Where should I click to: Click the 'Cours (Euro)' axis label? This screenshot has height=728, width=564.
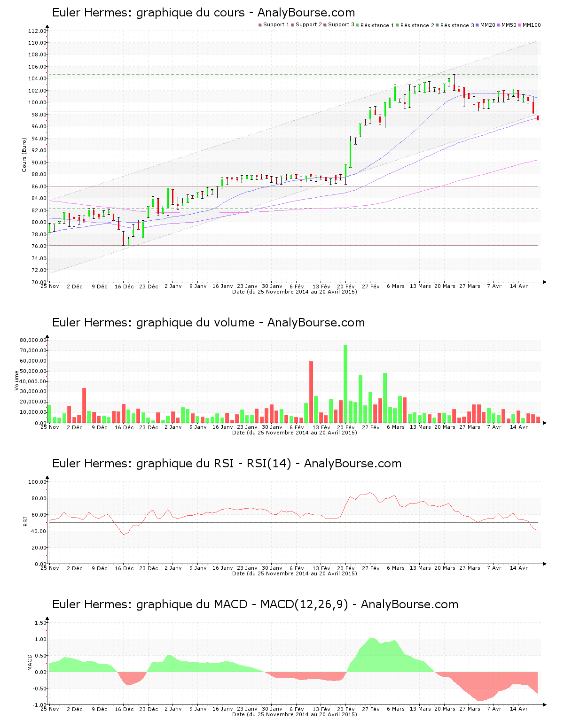point(24,155)
